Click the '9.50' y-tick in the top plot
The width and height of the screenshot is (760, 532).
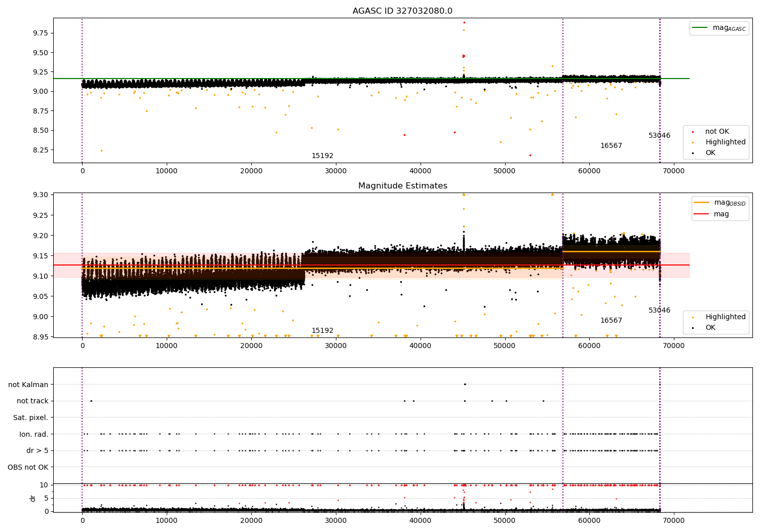coord(41,53)
